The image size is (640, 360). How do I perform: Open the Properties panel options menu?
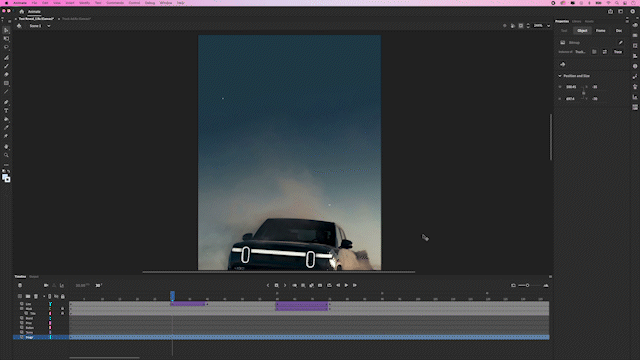coord(627,21)
